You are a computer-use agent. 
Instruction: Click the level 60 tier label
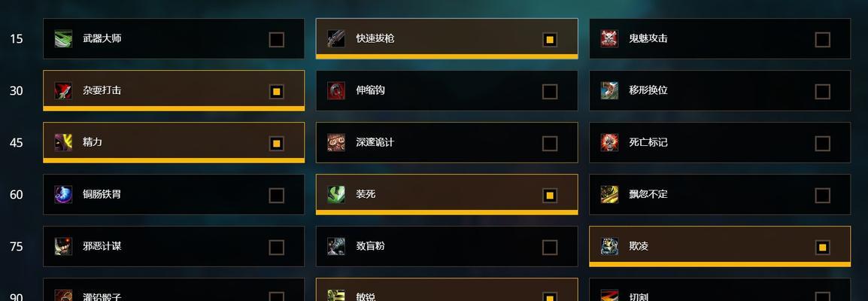coord(17,195)
